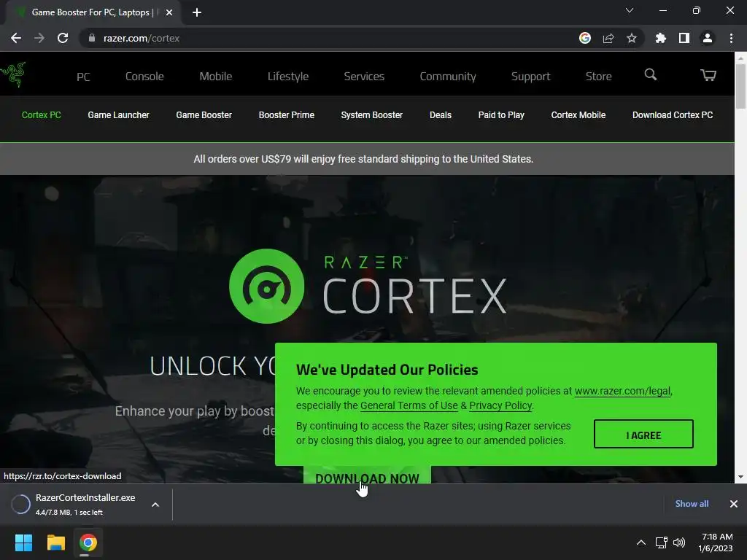
Task: Open the site search magnifier
Action: pyautogui.click(x=650, y=75)
